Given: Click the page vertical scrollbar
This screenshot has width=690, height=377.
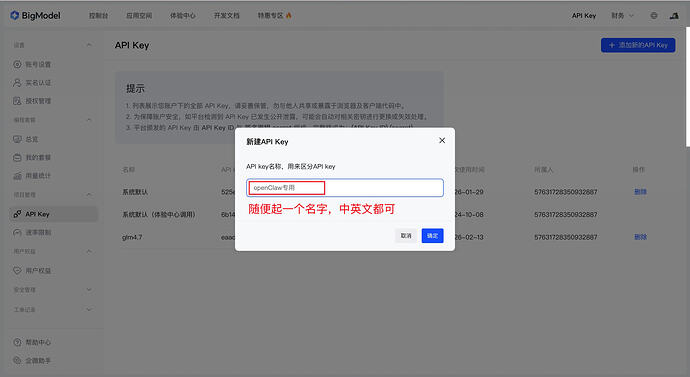Looking at the screenshot, I should pyautogui.click(x=688, y=87).
